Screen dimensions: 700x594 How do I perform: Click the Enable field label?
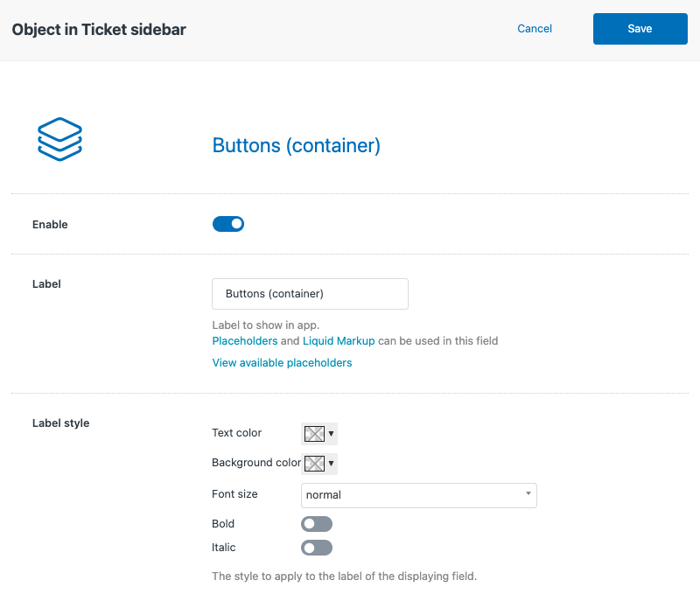coord(50,225)
